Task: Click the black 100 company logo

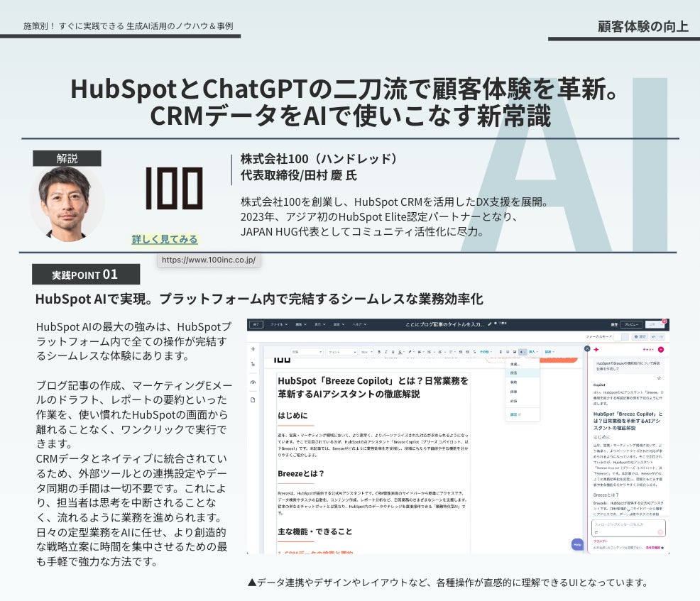Action: tap(174, 188)
